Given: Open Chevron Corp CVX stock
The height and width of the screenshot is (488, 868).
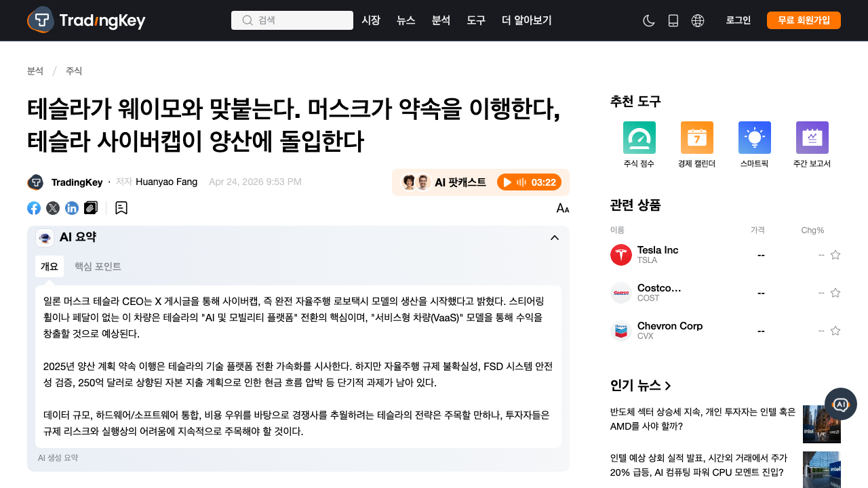Looking at the screenshot, I should [670, 331].
